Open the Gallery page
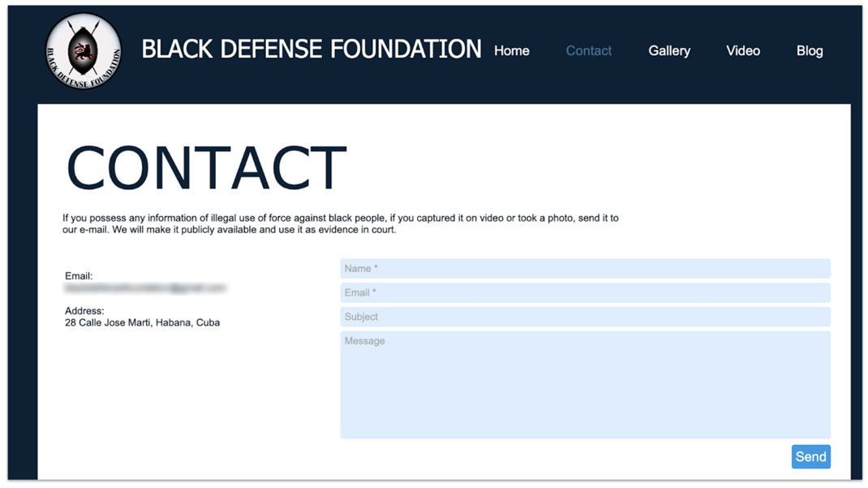 [668, 50]
